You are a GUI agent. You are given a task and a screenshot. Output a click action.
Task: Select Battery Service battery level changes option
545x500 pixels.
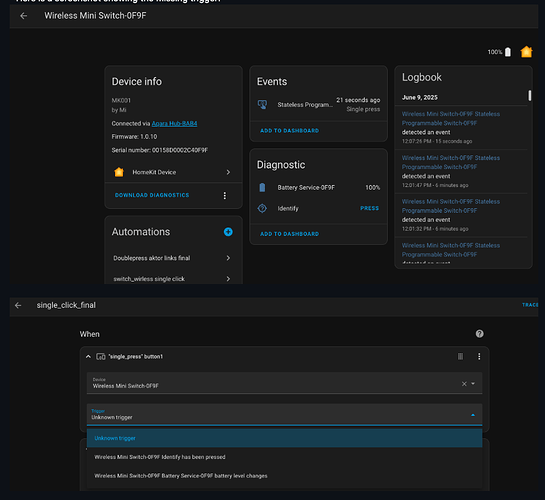pyautogui.click(x=284, y=476)
